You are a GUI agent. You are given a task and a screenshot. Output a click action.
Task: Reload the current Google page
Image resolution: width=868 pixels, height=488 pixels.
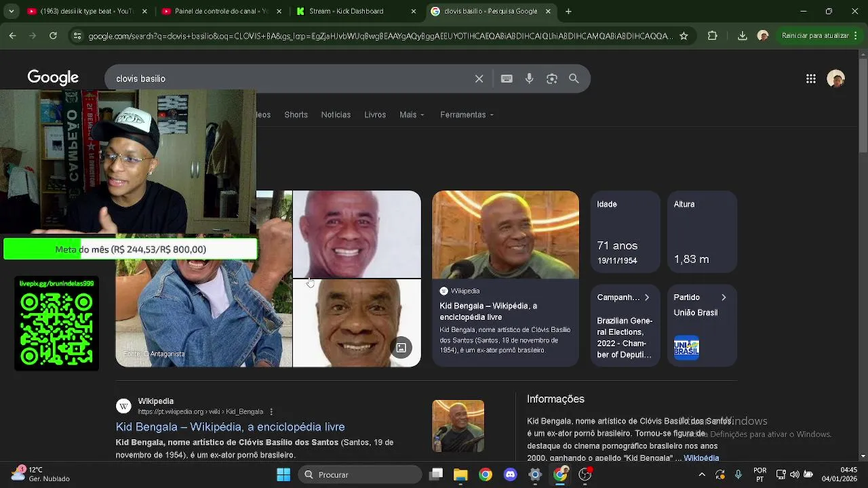(x=53, y=36)
